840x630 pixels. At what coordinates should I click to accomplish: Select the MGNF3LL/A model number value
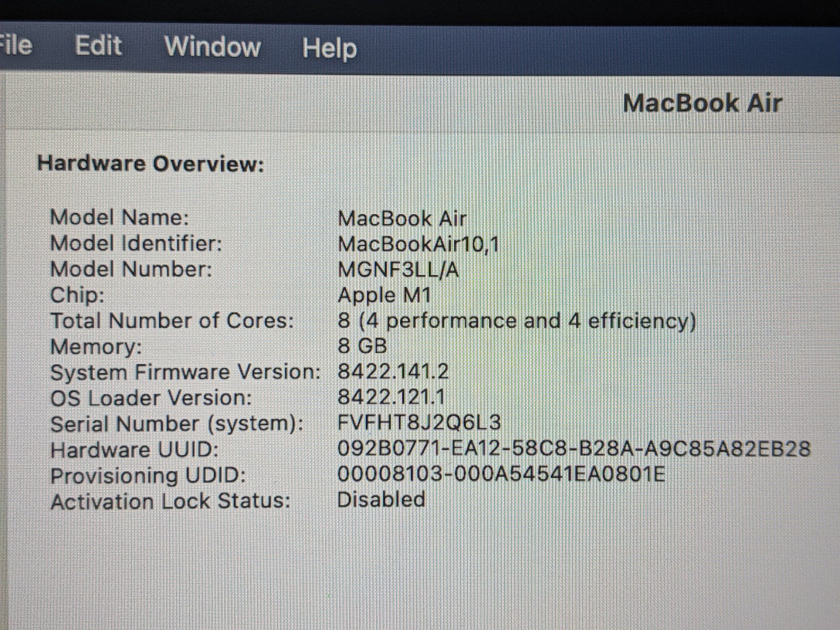pyautogui.click(x=398, y=270)
